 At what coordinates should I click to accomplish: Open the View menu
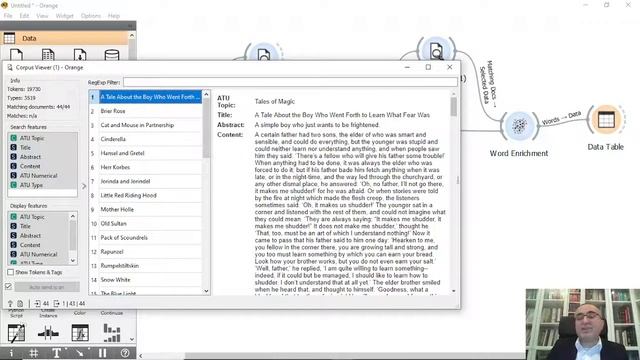pos(42,16)
